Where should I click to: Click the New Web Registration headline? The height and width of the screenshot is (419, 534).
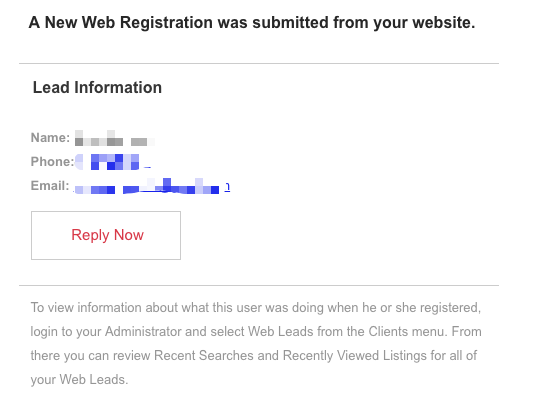coord(252,23)
